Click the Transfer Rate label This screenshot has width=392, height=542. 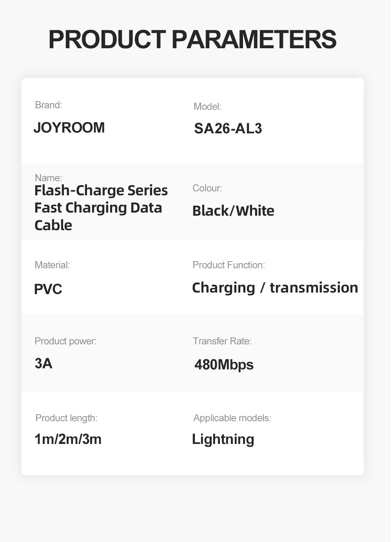pyautogui.click(x=222, y=341)
